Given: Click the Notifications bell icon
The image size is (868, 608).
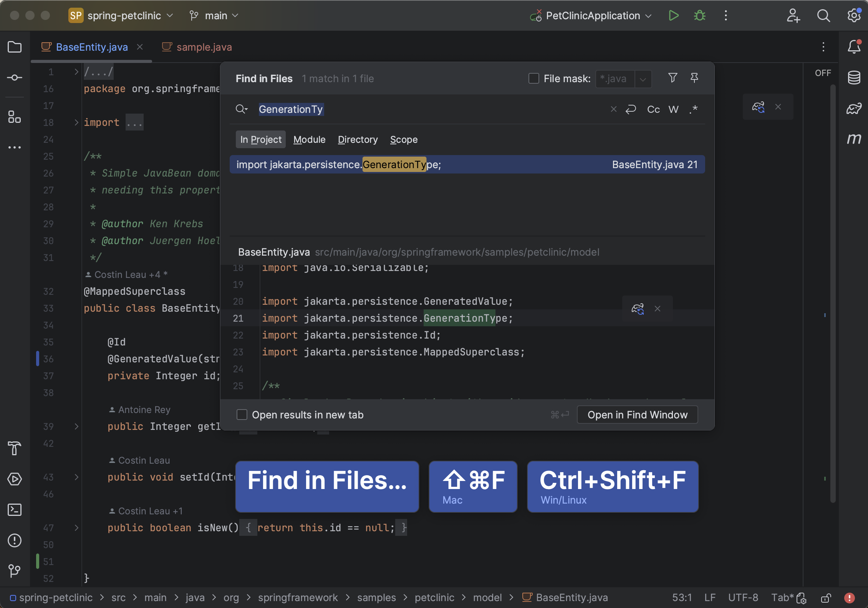Looking at the screenshot, I should point(854,47).
